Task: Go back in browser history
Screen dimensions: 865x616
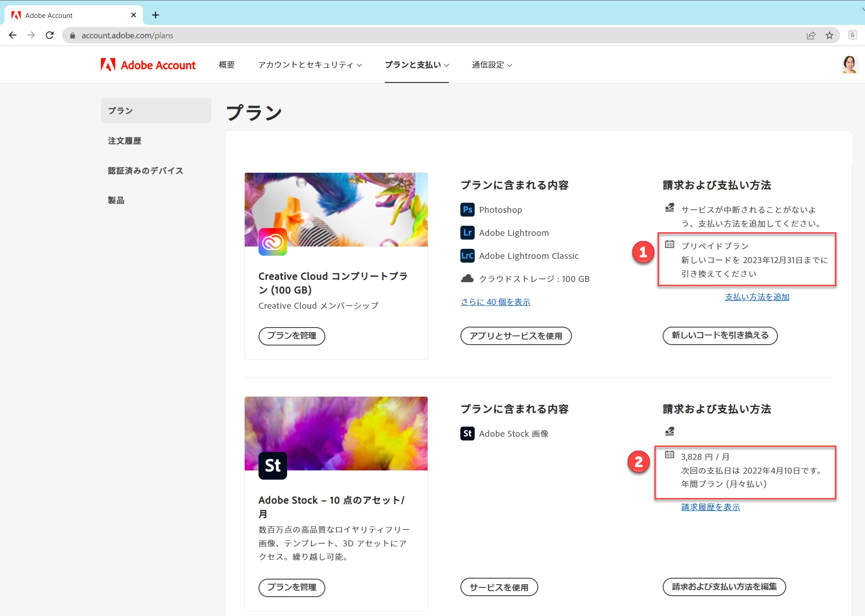Action: (12, 35)
